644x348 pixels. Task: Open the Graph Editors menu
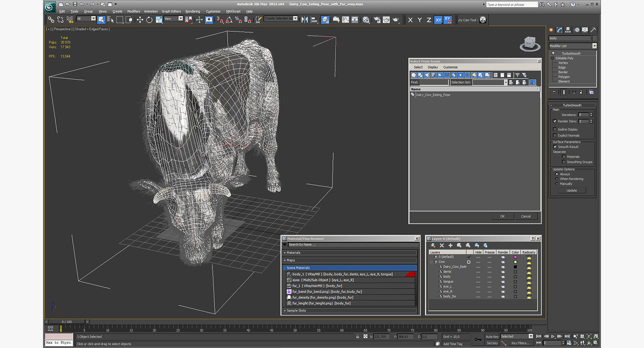pos(171,11)
